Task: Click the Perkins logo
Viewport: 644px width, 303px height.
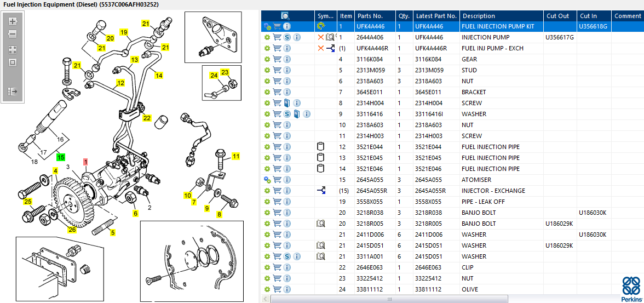Action: tap(631, 288)
